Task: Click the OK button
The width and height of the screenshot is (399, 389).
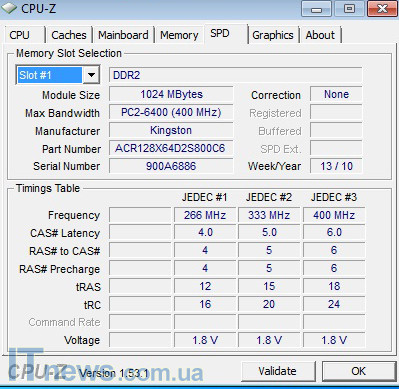Action: pyautogui.click(x=358, y=371)
